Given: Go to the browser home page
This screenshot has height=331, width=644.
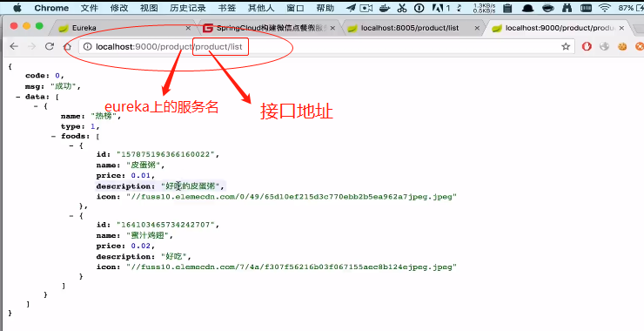Looking at the screenshot, I should (x=67, y=46).
